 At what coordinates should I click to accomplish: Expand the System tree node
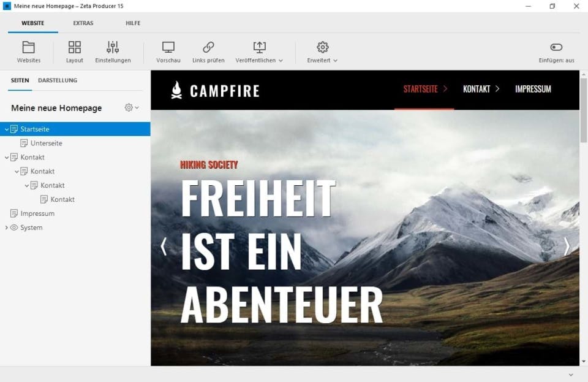(x=6, y=227)
